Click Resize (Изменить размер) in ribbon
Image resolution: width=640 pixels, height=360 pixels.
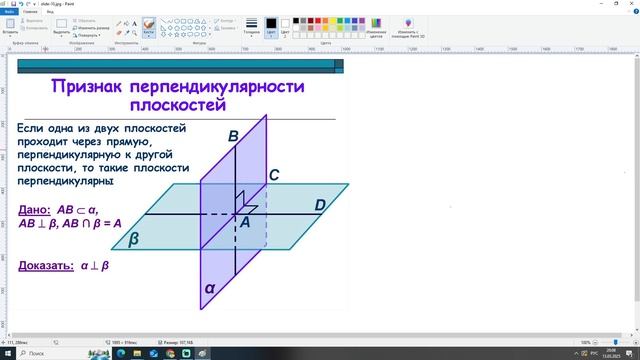[x=91, y=28]
